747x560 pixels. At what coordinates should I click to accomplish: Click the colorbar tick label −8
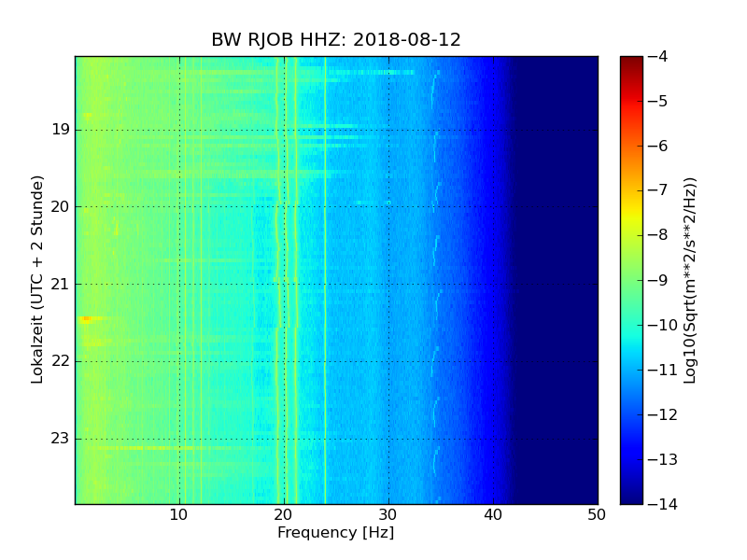click(x=658, y=235)
